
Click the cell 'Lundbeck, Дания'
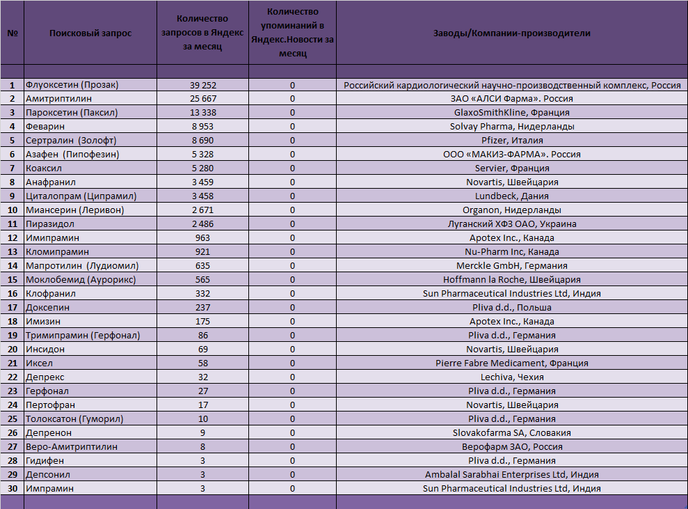pos(512,196)
